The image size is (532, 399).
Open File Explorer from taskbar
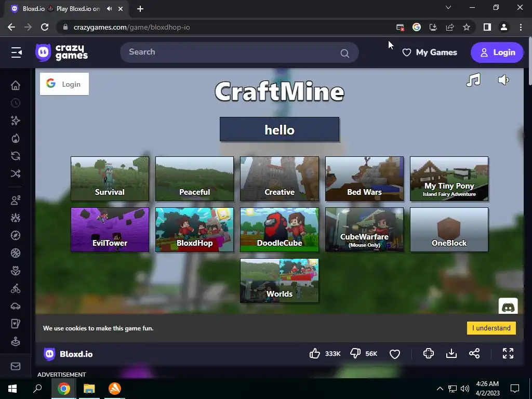(89, 389)
